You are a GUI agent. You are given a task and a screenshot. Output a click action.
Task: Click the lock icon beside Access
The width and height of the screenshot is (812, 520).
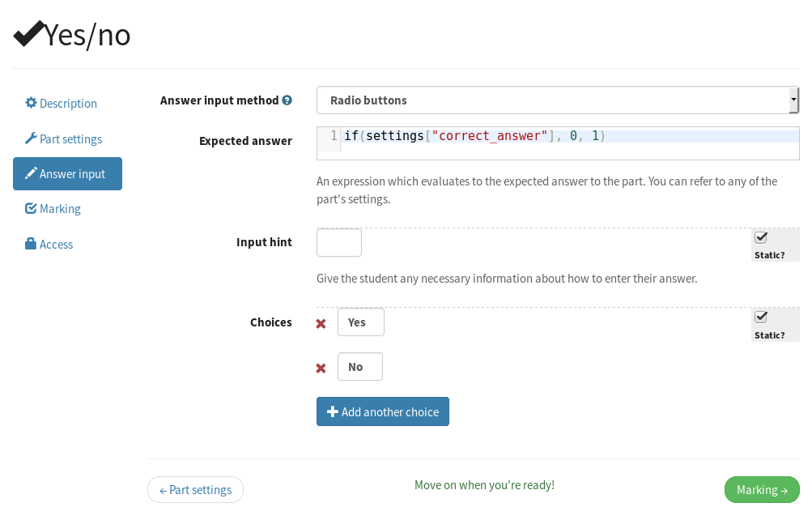tap(31, 244)
